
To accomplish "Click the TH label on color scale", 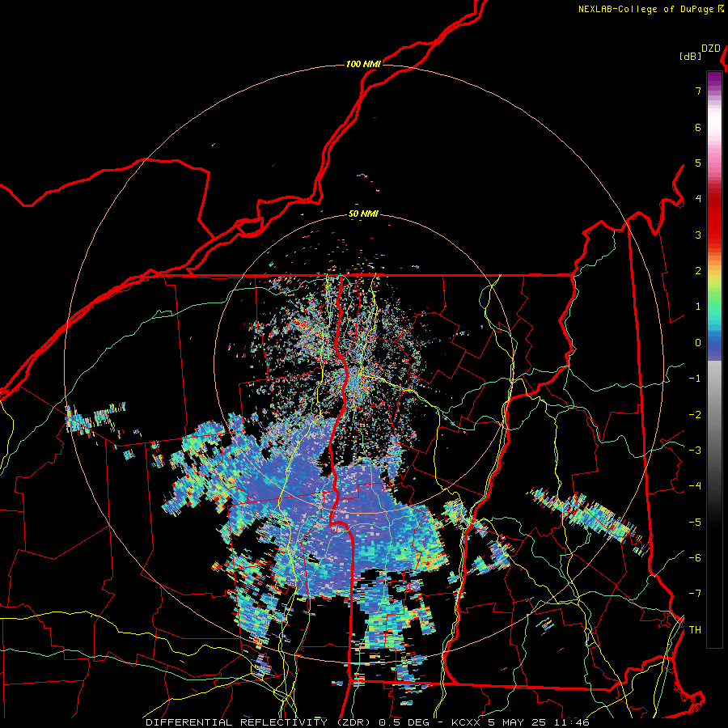I will [x=695, y=630].
